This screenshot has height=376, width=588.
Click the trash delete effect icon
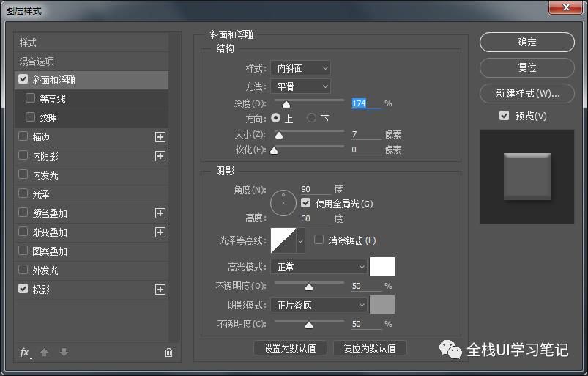[168, 353]
